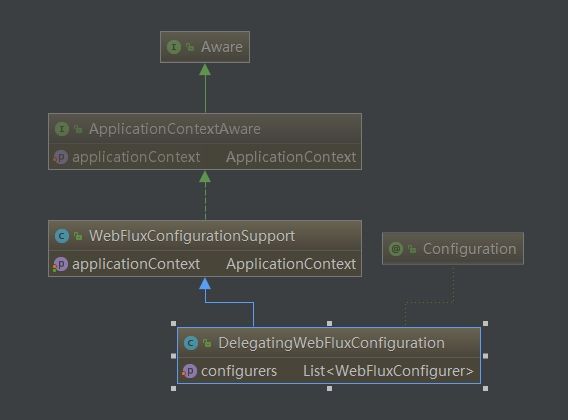Screen dimensions: 568x420
Task: Click the property icon beside configurers
Action: point(189,371)
